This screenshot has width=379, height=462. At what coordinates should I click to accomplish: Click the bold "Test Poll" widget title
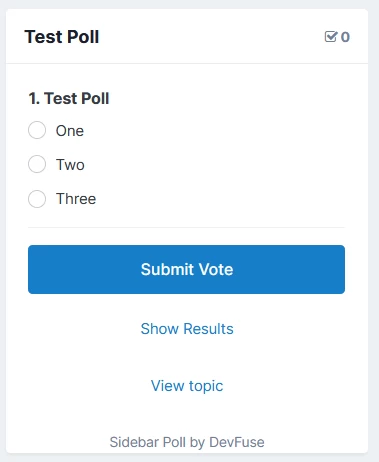(x=62, y=37)
